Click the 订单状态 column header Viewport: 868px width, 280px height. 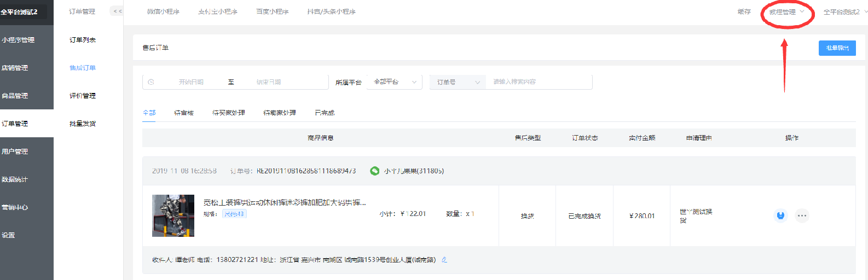tap(585, 138)
